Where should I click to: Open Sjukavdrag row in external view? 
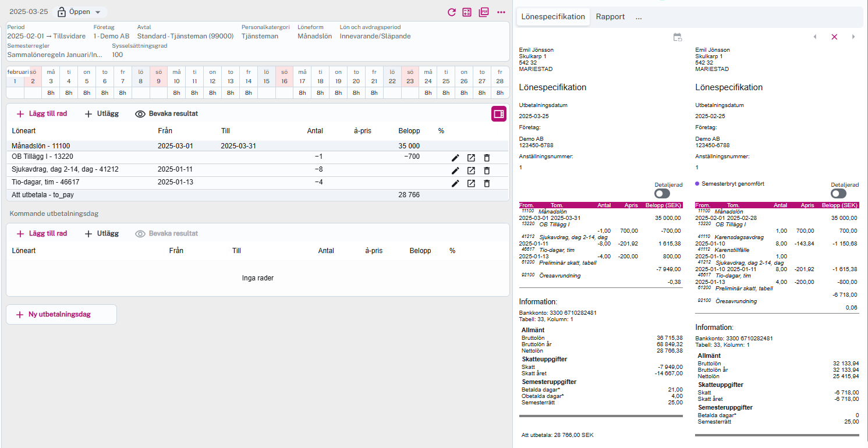(x=471, y=170)
